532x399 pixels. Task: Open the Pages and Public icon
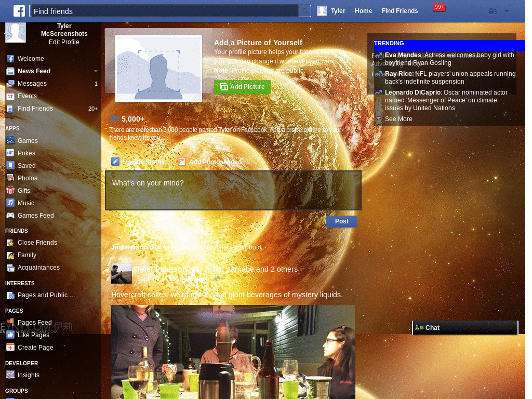coord(10,295)
